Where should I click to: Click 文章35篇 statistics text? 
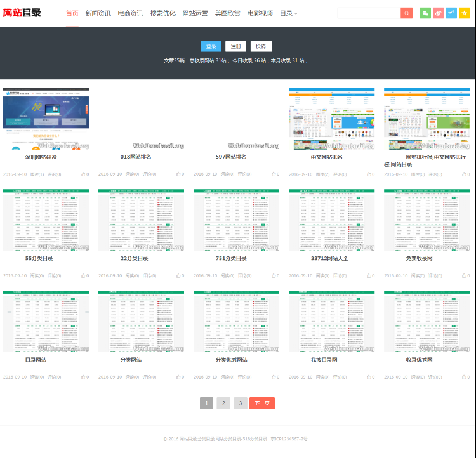click(174, 61)
